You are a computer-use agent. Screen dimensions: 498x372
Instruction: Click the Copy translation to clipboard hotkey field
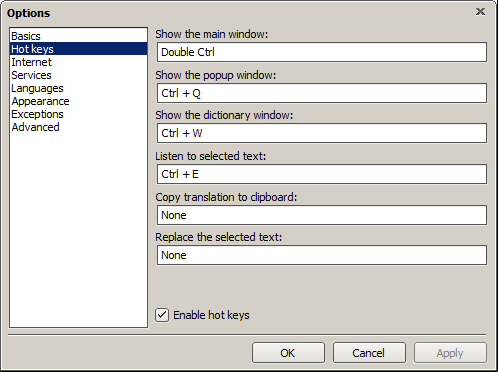click(x=322, y=215)
